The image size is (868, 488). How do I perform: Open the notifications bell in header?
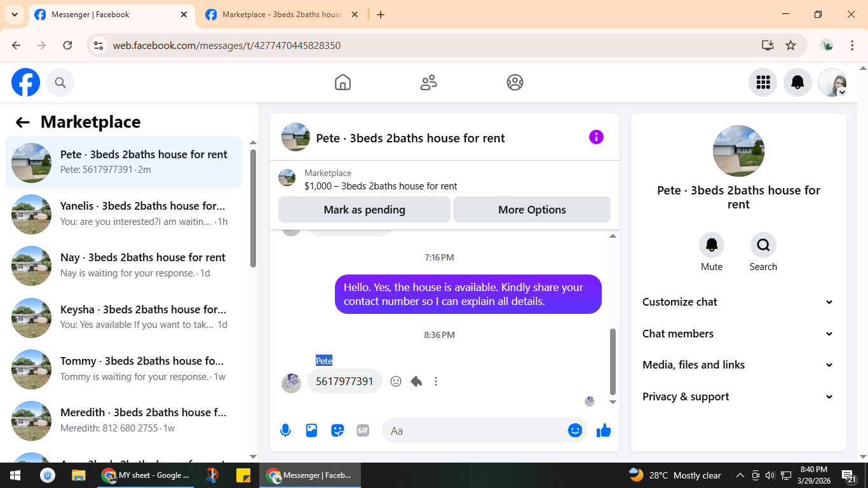click(797, 83)
